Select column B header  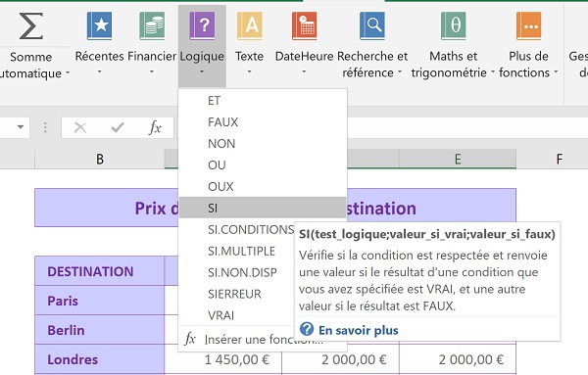tap(100, 159)
